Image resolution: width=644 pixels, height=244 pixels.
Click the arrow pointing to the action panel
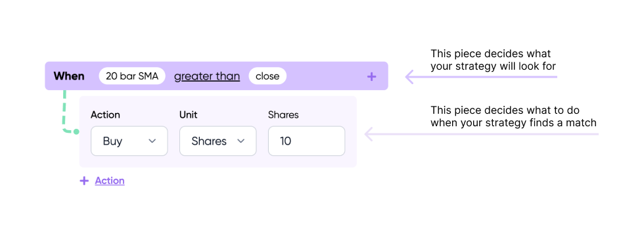click(481, 134)
